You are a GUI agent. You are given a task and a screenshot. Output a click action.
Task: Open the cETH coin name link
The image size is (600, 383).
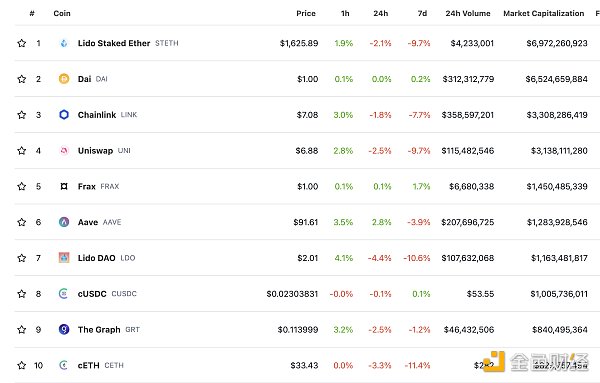click(x=88, y=365)
